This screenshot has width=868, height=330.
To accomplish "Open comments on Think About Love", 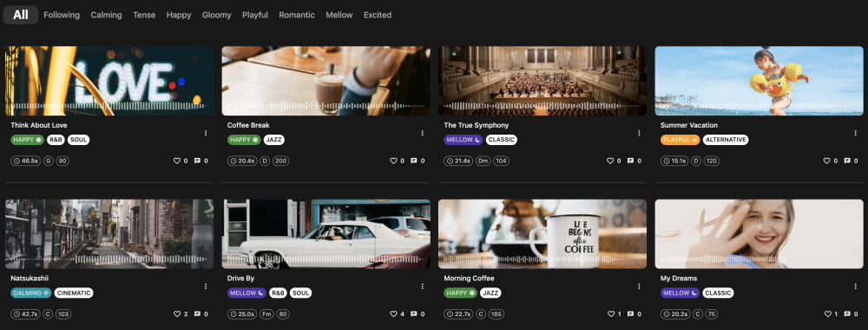I will click(x=197, y=162).
